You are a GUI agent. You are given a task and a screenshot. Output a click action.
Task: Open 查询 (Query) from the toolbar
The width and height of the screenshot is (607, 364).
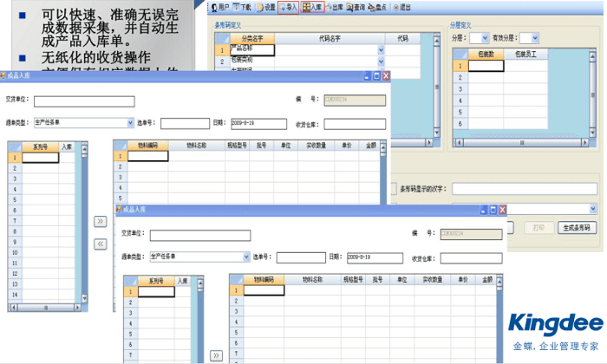pos(356,7)
